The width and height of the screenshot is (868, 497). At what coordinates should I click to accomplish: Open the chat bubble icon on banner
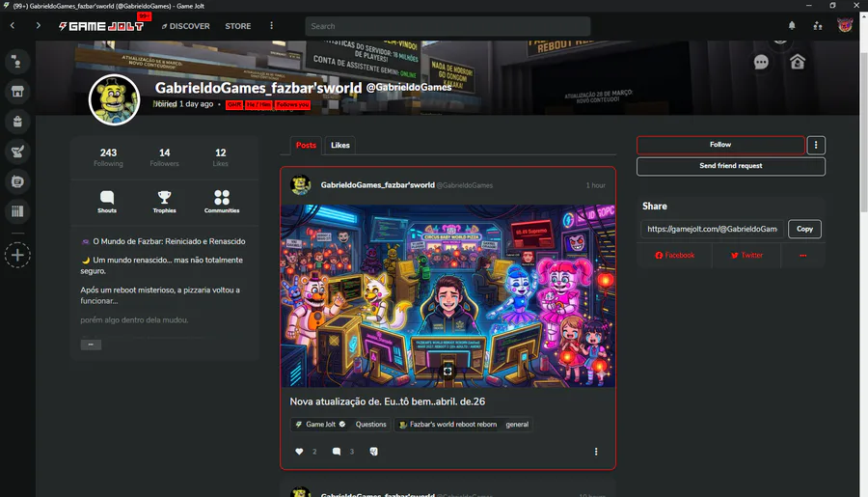click(761, 62)
